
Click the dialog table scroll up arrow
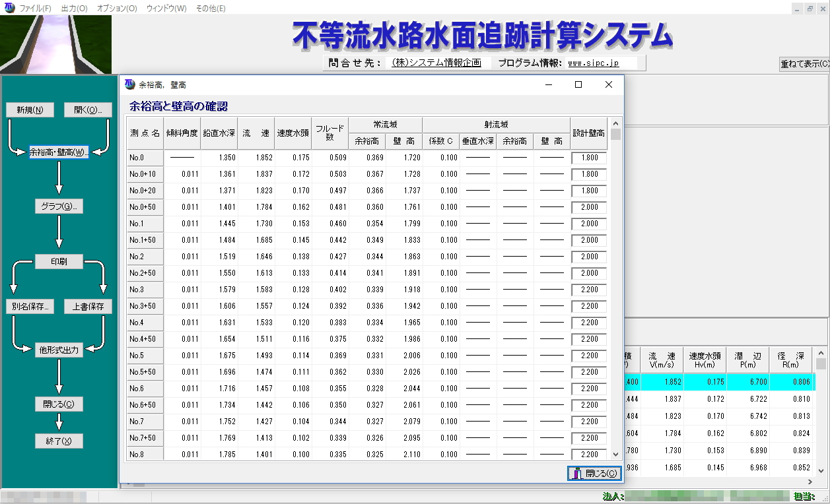pos(615,123)
